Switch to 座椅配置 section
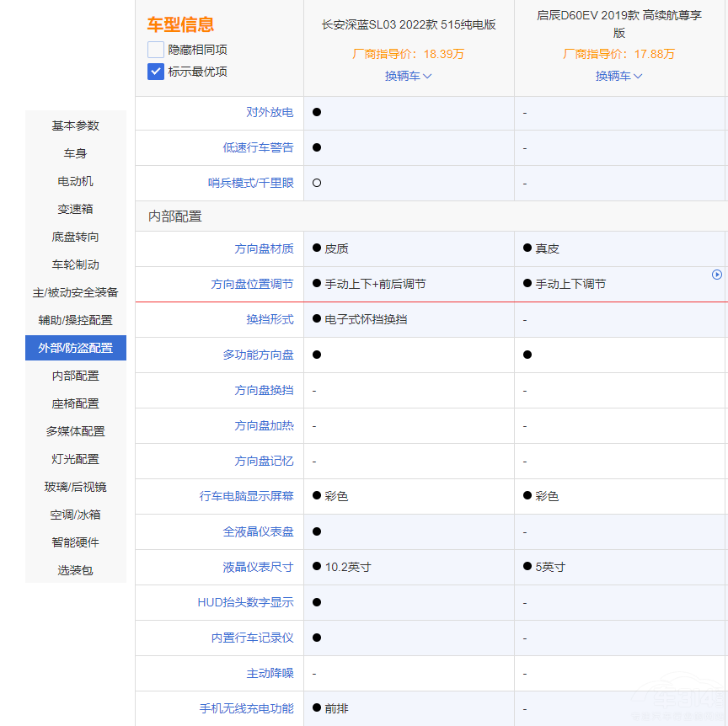This screenshot has height=726, width=728. coord(75,403)
